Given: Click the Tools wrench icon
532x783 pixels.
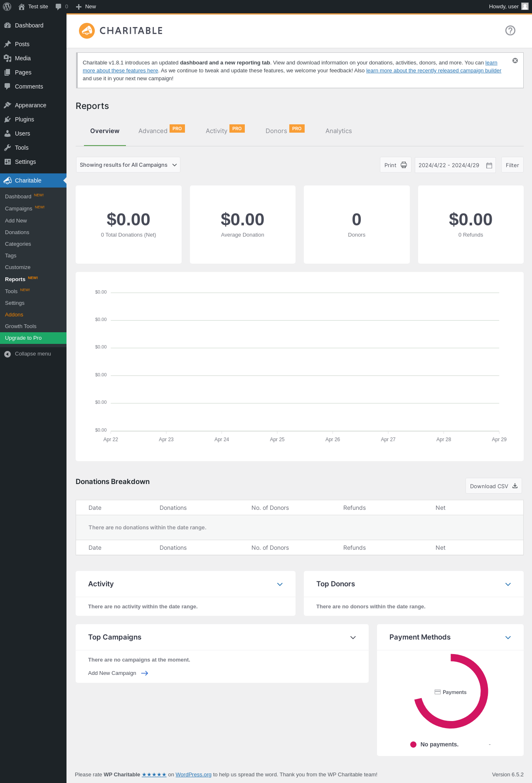Looking at the screenshot, I should tap(7, 148).
